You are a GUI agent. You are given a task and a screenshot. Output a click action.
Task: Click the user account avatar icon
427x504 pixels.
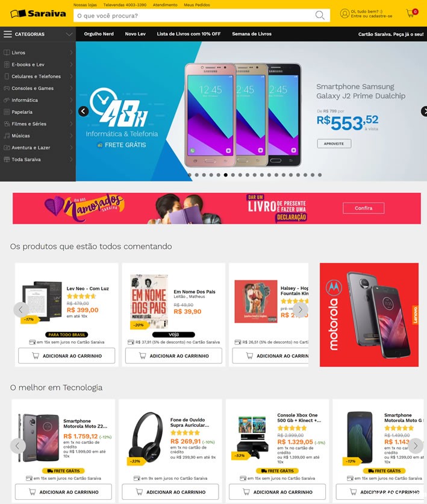[x=344, y=13]
